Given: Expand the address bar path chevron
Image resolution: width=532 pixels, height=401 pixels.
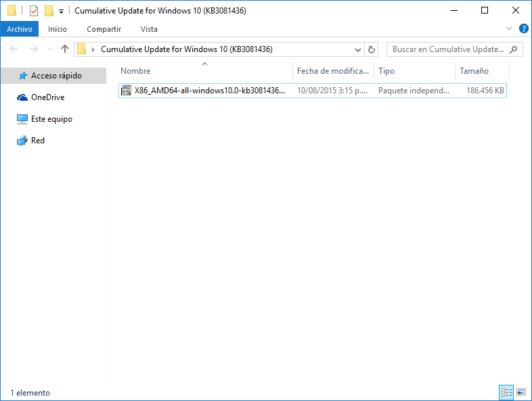Looking at the screenshot, I should [x=93, y=49].
